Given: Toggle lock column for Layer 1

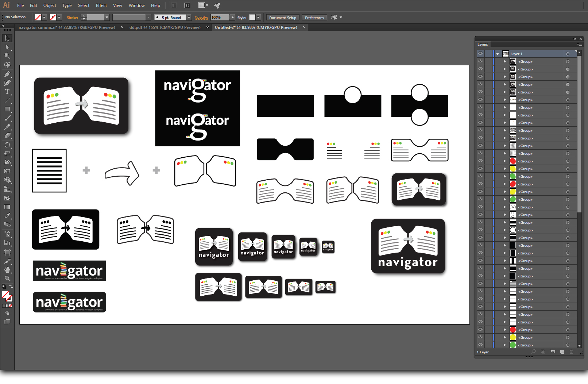Looking at the screenshot, I should click(x=488, y=54).
